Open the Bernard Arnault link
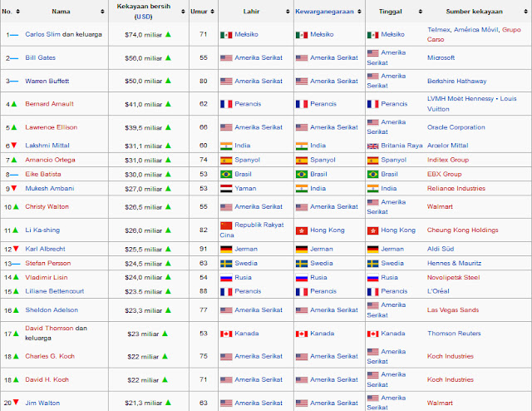Screen dimensions: 532x411 point(49,104)
